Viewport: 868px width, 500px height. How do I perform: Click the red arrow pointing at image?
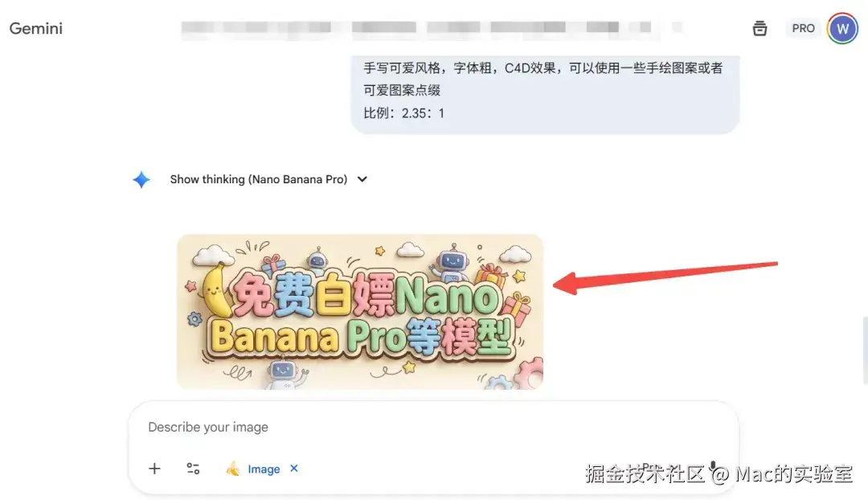665,277
